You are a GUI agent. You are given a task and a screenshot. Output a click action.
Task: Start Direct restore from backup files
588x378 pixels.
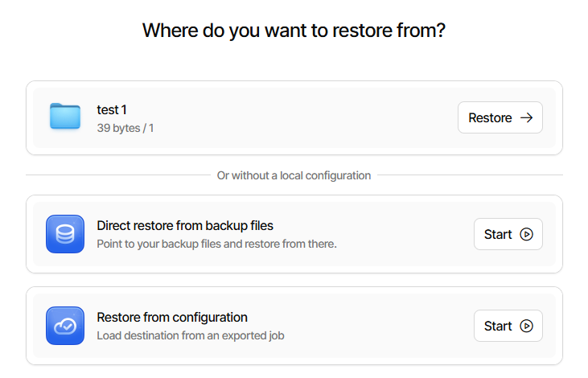[x=508, y=235]
